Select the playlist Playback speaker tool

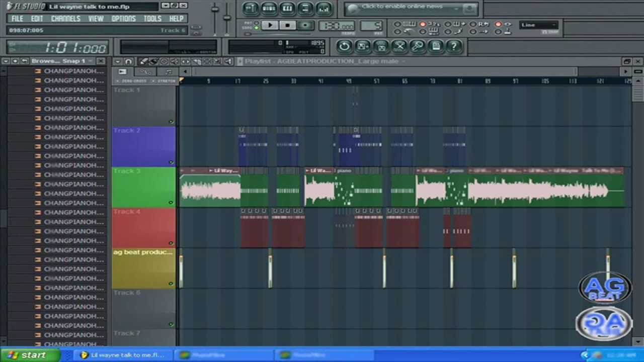point(228,61)
